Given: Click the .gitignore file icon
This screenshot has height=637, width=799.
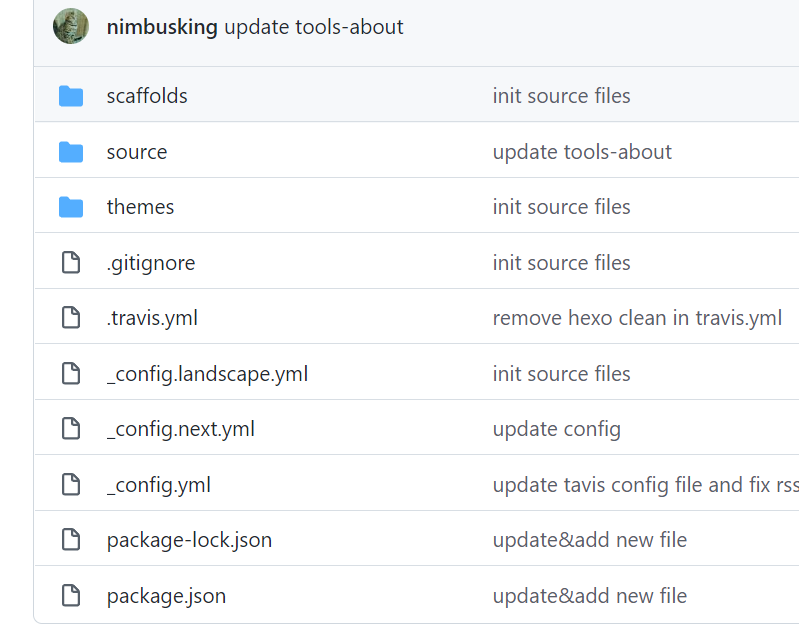Looking at the screenshot, I should 71,263.
